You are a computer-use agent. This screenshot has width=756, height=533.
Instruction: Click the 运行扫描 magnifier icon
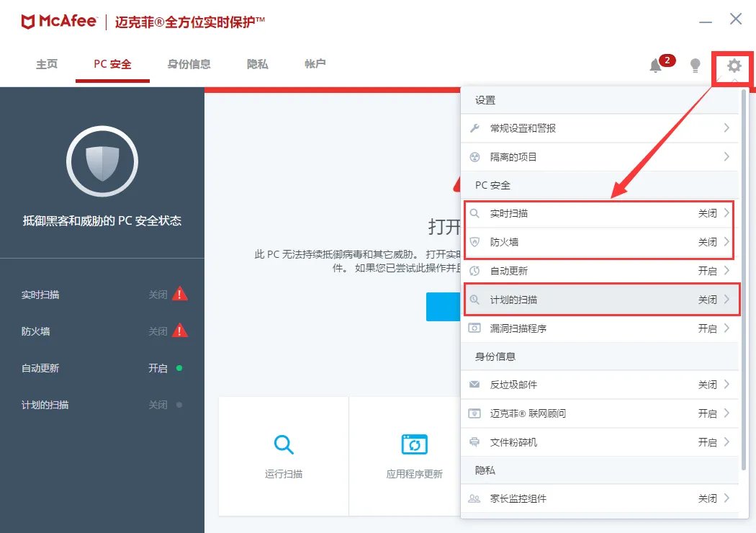pyautogui.click(x=283, y=445)
